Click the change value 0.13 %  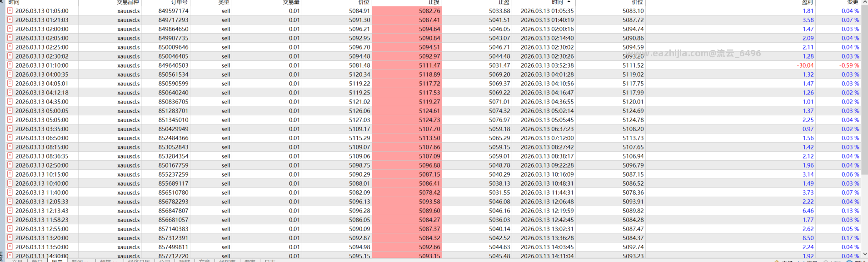850,211
